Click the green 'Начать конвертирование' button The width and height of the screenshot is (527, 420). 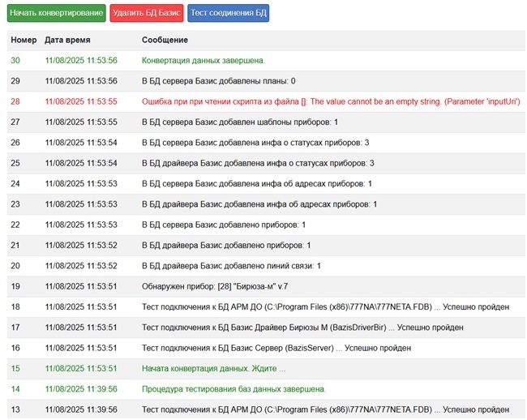[57, 13]
